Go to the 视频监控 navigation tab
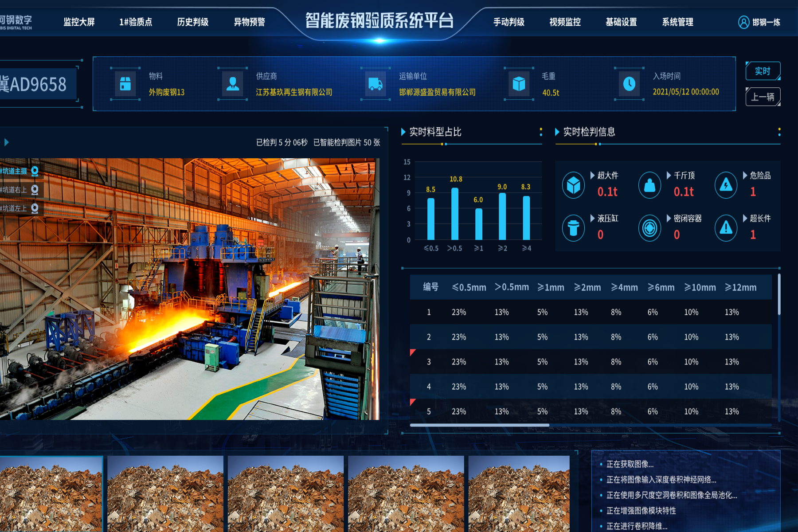 pyautogui.click(x=565, y=22)
